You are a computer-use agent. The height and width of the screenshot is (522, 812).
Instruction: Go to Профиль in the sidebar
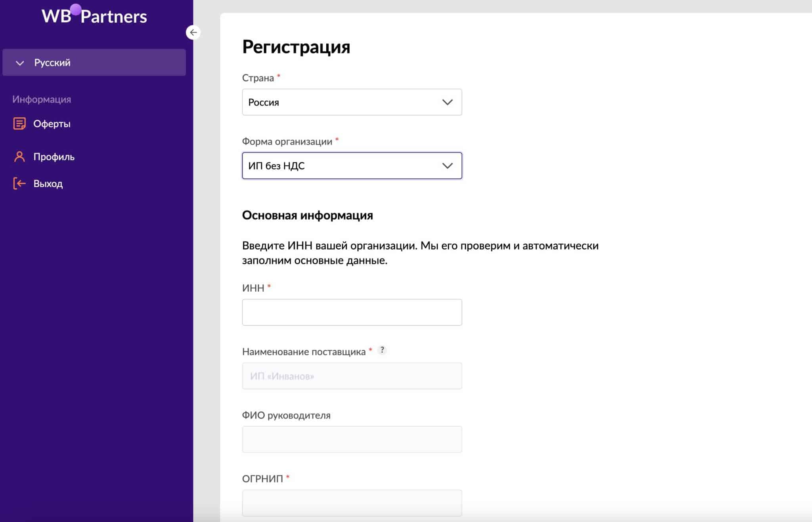click(x=54, y=157)
